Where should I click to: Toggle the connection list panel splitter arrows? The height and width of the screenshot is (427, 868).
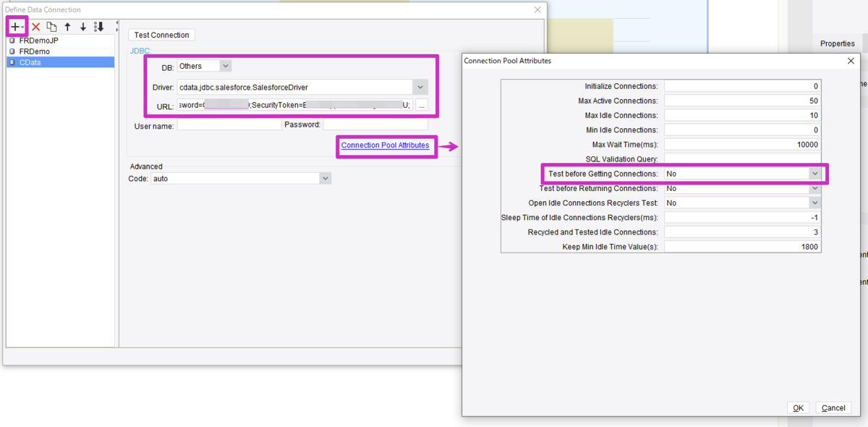click(x=117, y=27)
